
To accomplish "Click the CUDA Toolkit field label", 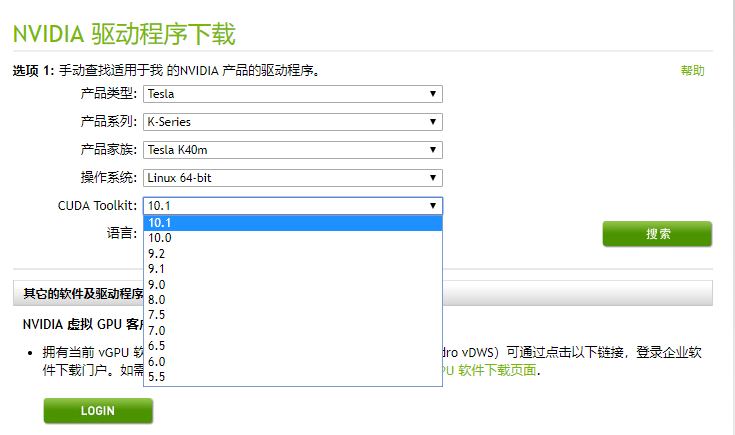I will pyautogui.click(x=97, y=206).
